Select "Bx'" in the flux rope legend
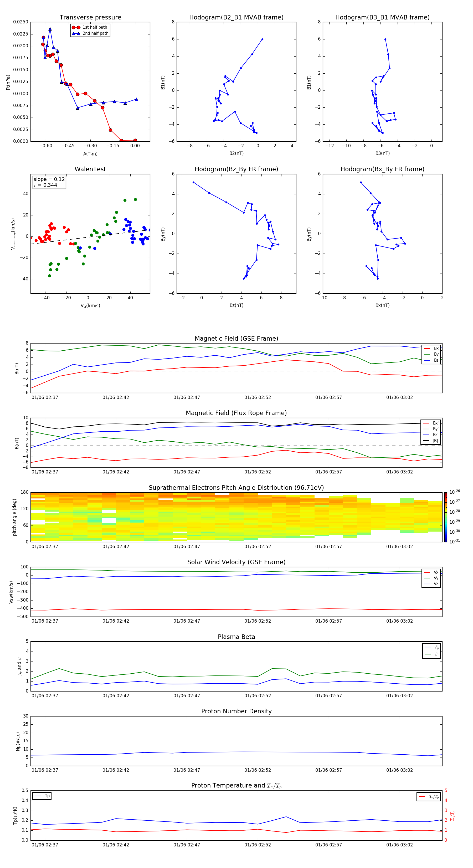The image size is (473, 868). click(436, 423)
